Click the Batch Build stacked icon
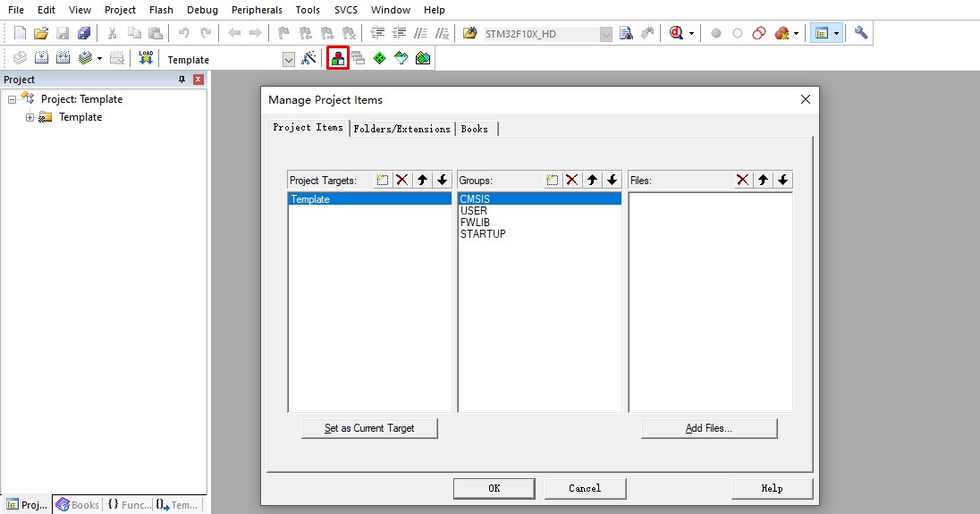The height and width of the screenshot is (514, 980). point(85,58)
